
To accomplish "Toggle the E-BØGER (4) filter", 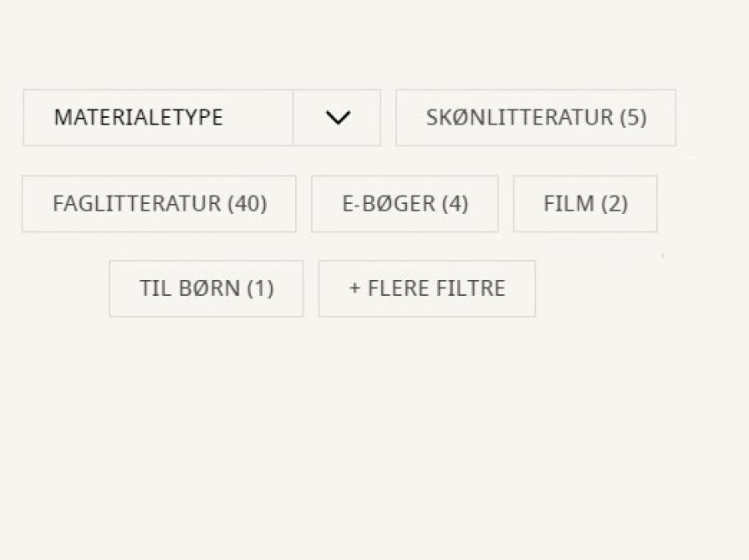I will 405,204.
